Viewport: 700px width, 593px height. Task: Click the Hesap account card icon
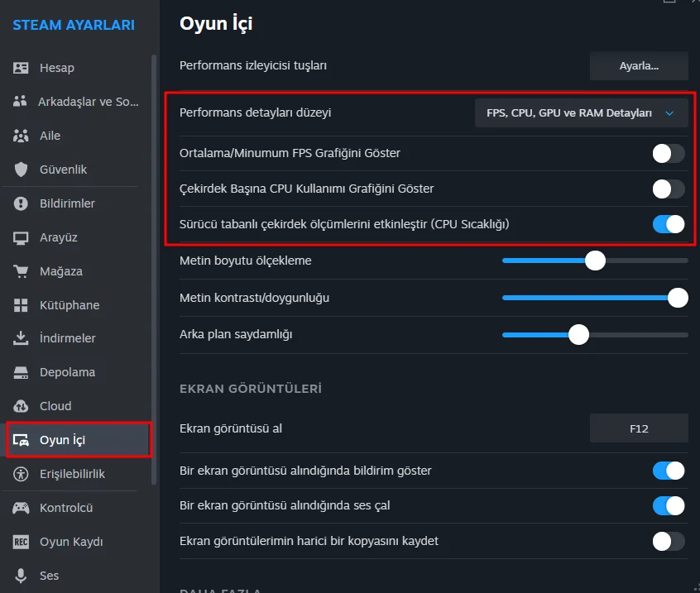22,68
